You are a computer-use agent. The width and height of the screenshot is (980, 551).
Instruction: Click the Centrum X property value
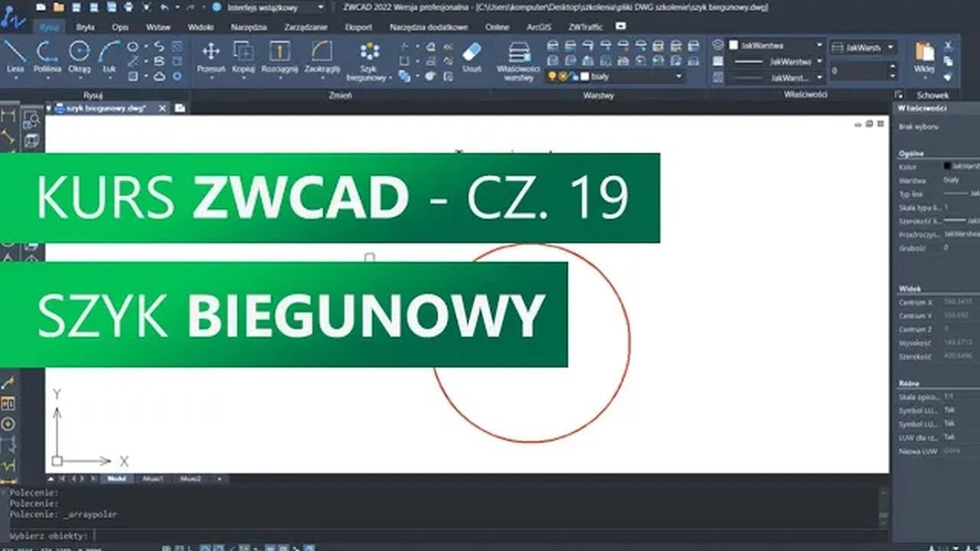point(960,302)
